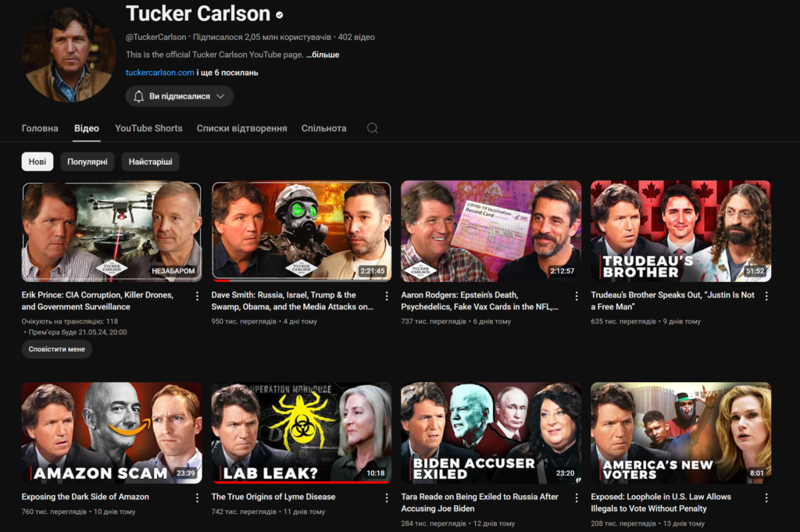Open options menu for Erik Prince video

pyautogui.click(x=197, y=296)
